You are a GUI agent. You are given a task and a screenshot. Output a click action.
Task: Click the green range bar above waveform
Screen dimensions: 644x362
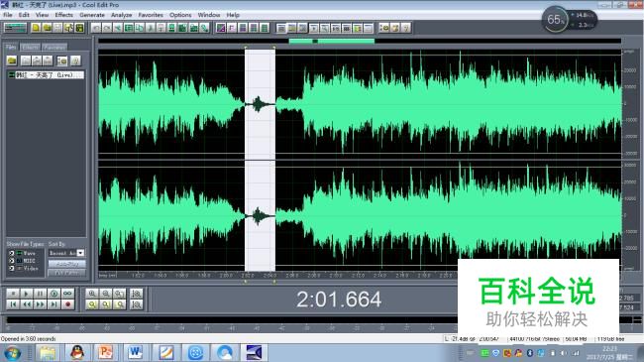[x=332, y=41]
